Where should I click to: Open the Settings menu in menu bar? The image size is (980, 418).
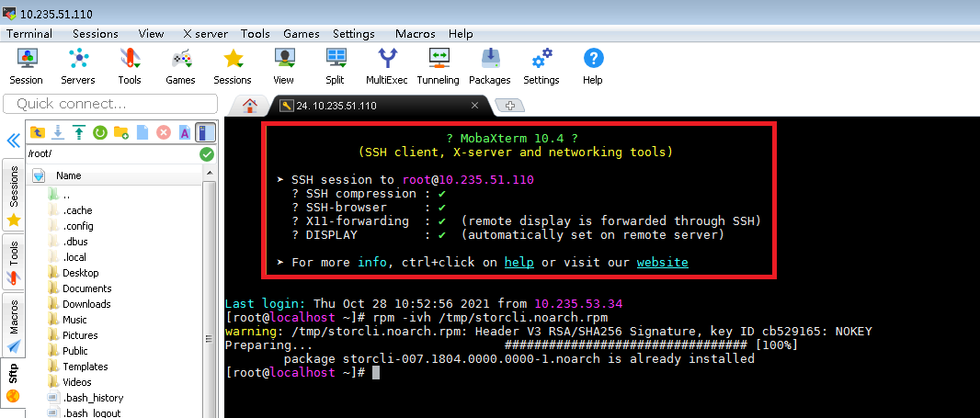[354, 34]
